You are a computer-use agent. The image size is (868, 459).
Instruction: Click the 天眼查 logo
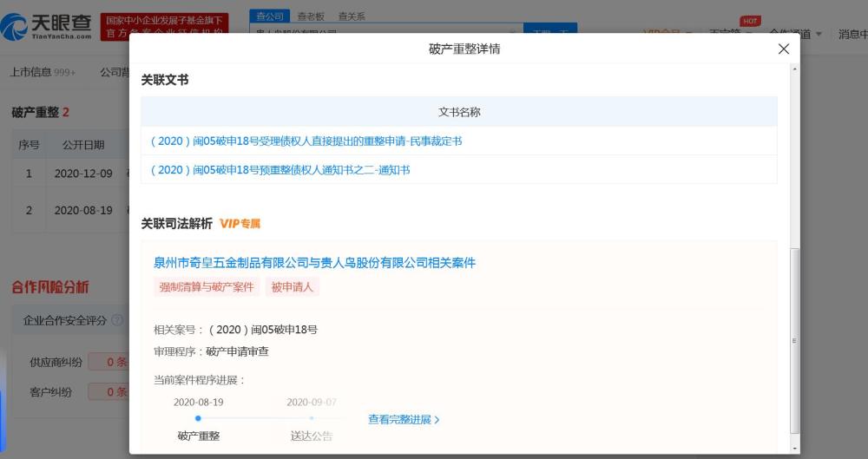pyautogui.click(x=46, y=26)
